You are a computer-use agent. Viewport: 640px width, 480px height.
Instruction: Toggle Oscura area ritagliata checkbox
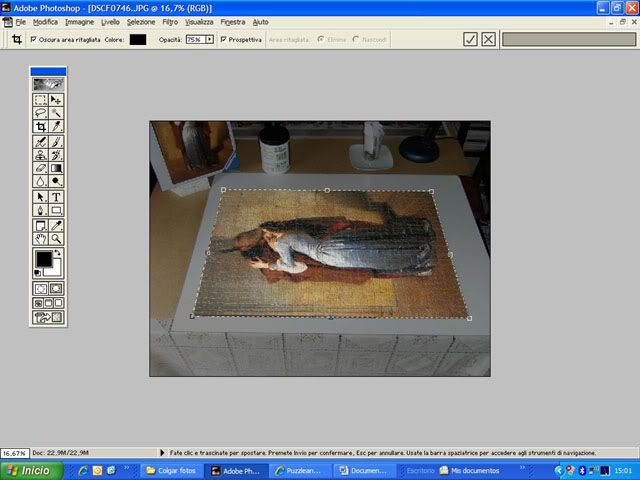pos(33,39)
